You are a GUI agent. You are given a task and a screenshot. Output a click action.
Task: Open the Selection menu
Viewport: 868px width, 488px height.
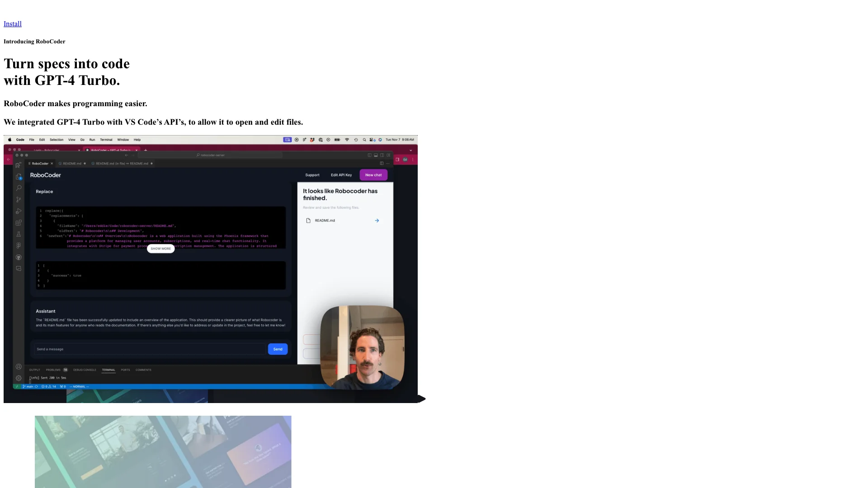pyautogui.click(x=57, y=140)
